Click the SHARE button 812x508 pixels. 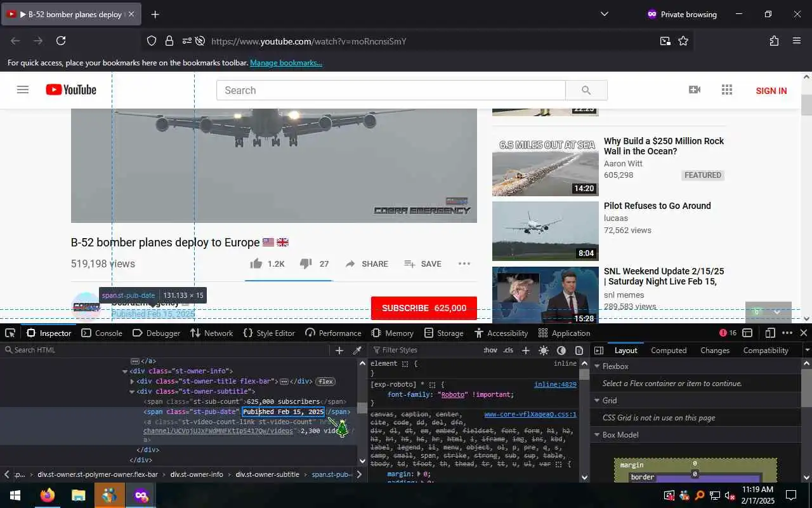(367, 264)
